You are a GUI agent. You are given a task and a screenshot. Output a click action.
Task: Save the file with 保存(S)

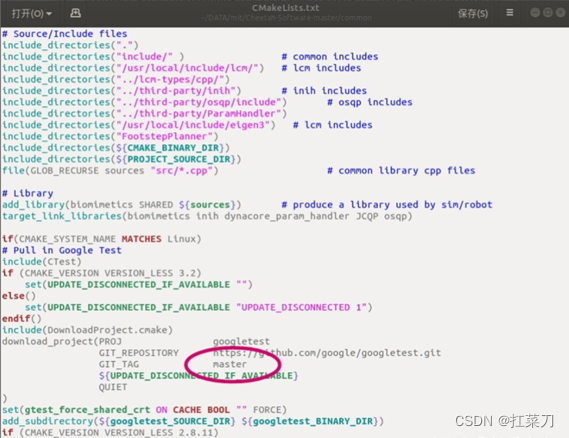pos(472,13)
